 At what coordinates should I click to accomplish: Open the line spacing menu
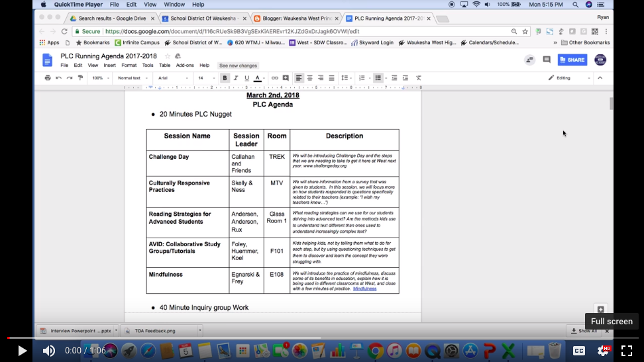coord(347,78)
